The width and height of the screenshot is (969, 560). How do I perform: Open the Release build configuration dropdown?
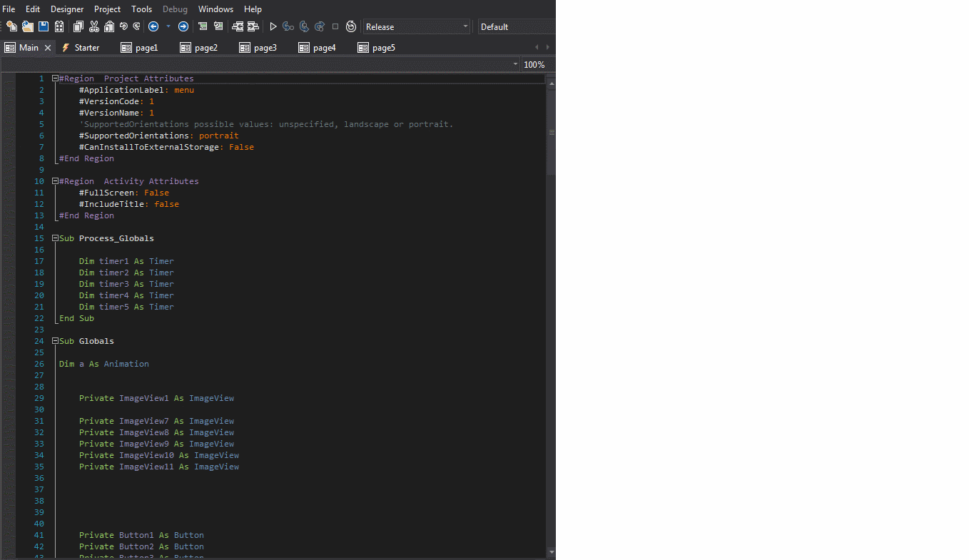click(x=417, y=26)
